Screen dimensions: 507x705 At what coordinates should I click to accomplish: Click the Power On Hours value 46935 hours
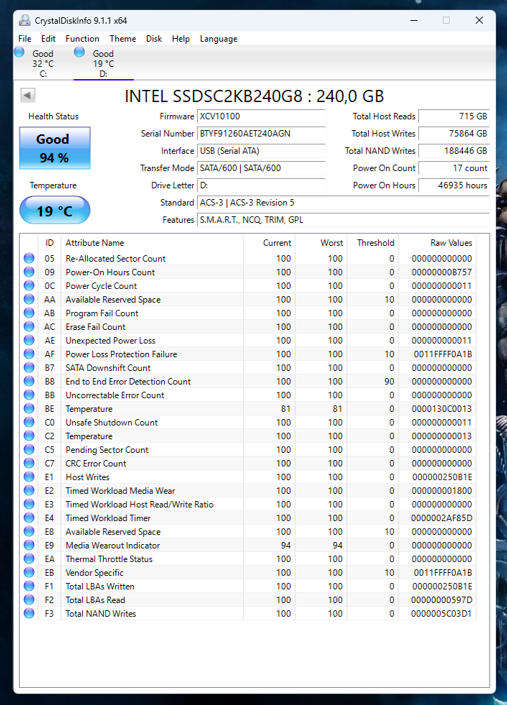coord(454,185)
